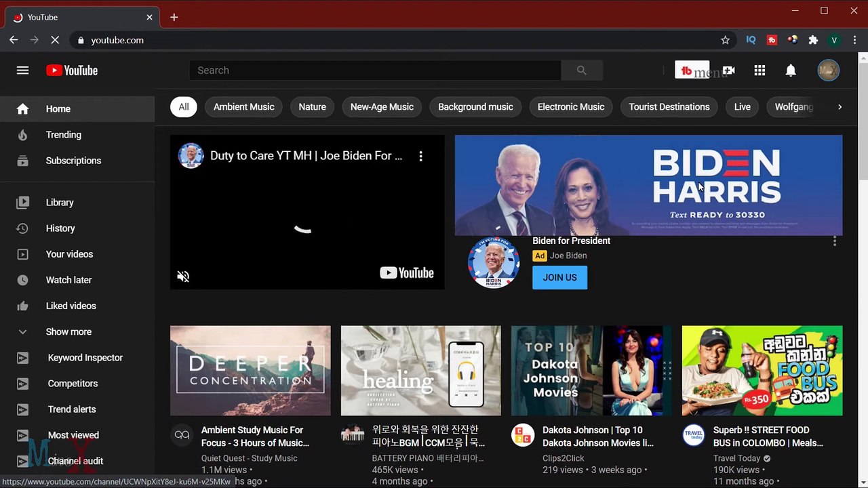Open Dakota Johnson Top 10 video title
Viewport: 868px width, 488px height.
[597, 436]
